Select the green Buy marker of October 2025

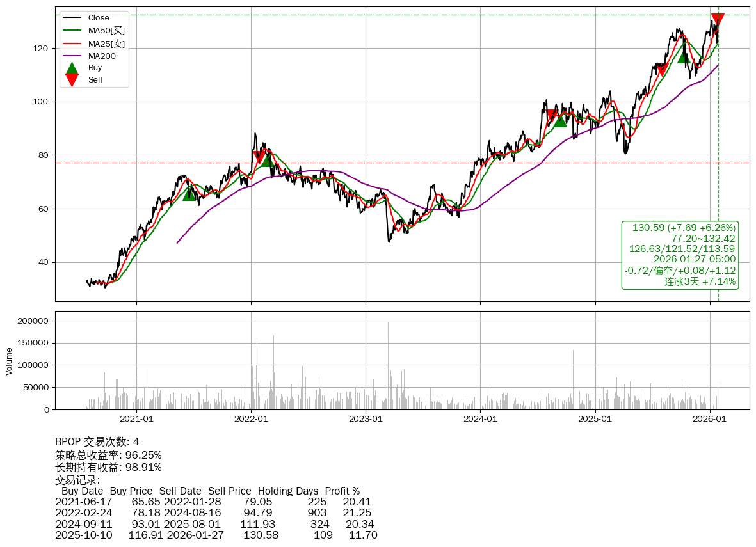pyautogui.click(x=684, y=56)
